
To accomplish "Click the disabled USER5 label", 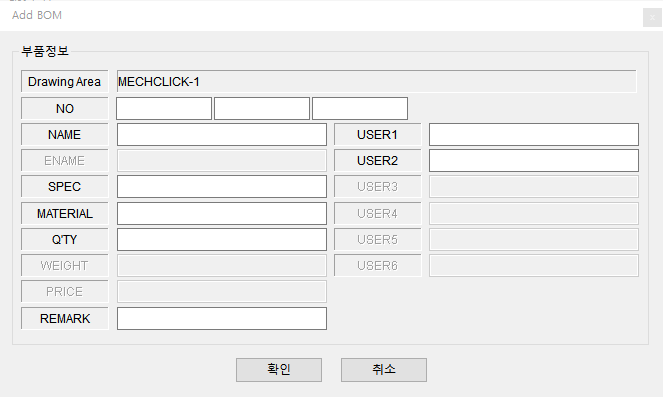I will (x=378, y=240).
